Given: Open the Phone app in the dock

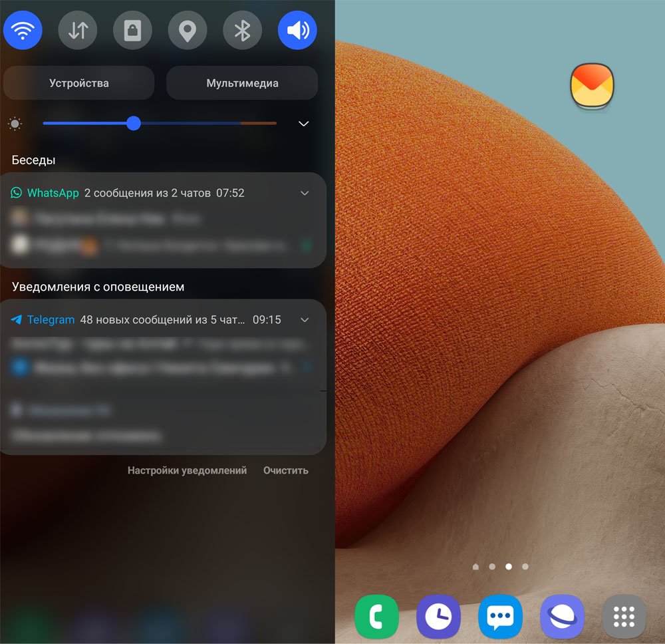Looking at the screenshot, I should [x=376, y=617].
